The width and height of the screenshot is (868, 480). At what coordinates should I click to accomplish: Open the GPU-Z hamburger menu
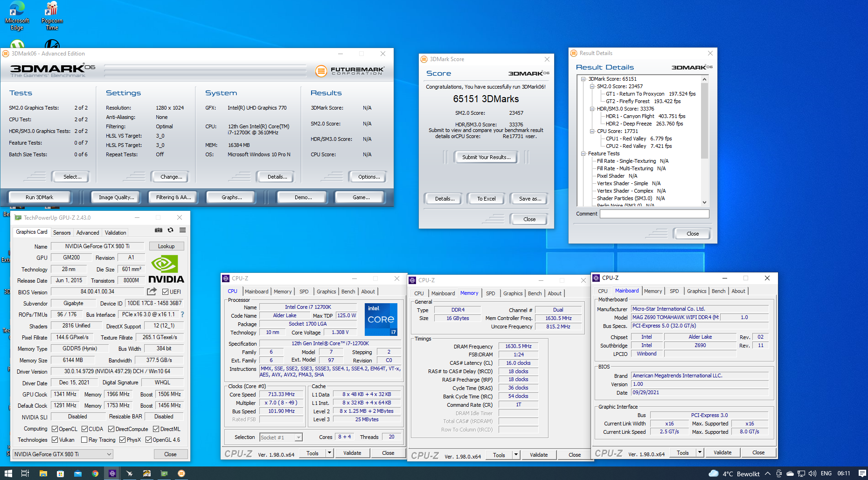tap(183, 230)
